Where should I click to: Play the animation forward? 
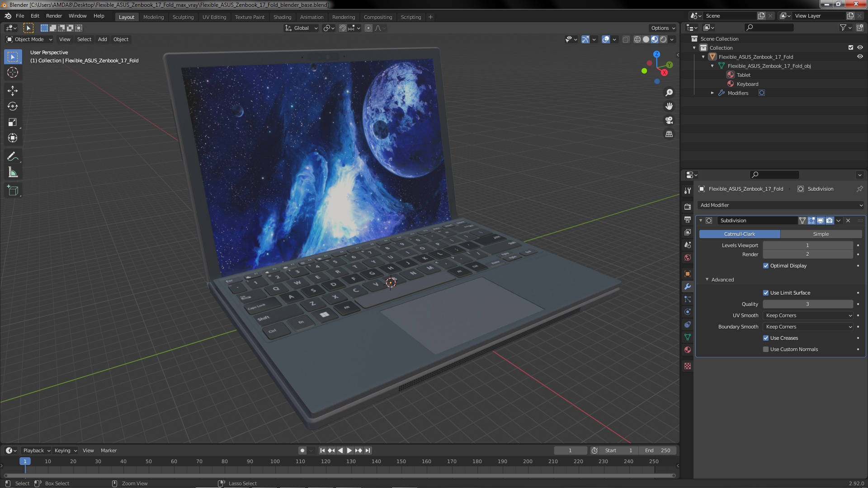349,450
